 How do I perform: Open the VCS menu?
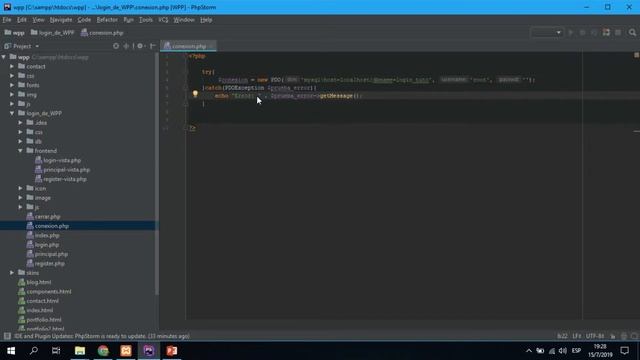pos(163,20)
